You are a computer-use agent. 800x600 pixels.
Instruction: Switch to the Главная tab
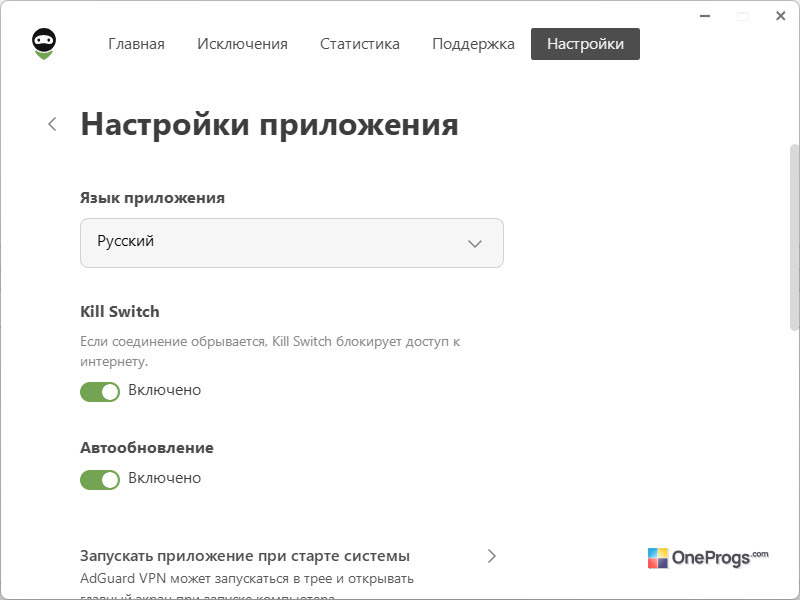(x=136, y=44)
